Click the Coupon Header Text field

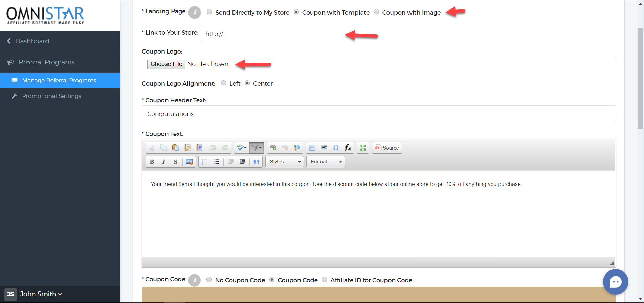[379, 114]
